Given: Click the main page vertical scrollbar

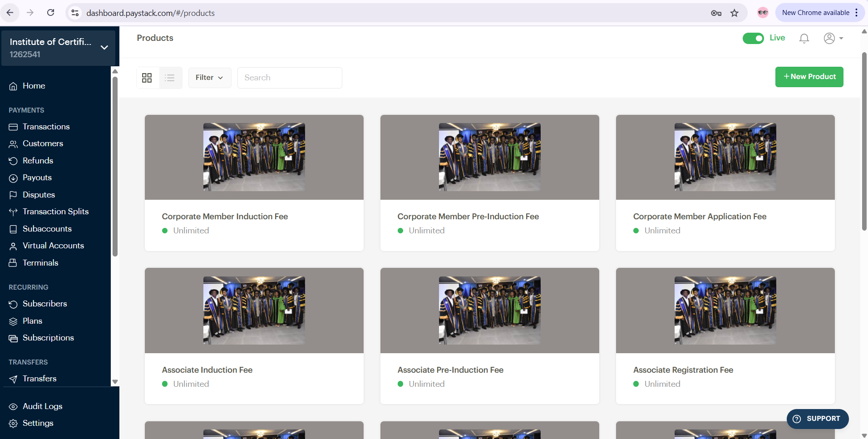Looking at the screenshot, I should point(864,142).
